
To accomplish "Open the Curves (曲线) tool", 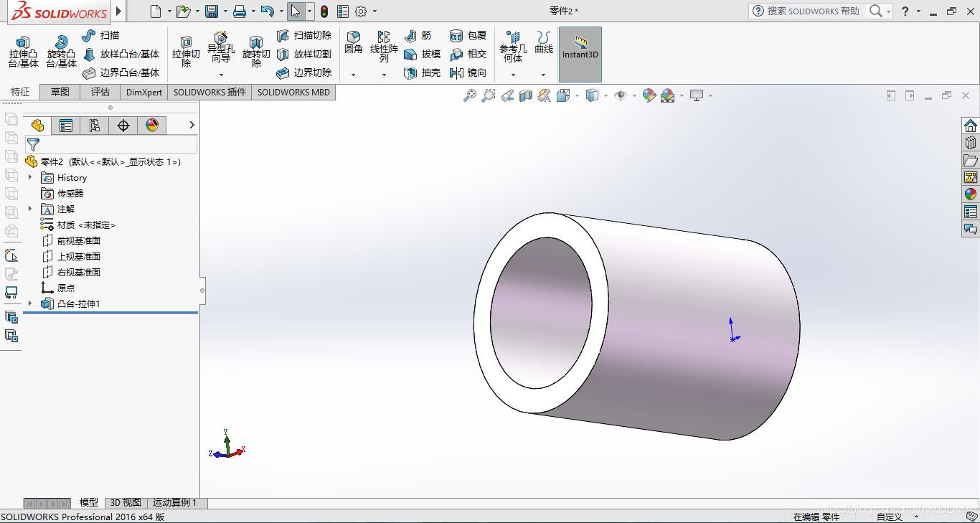I will point(544,42).
